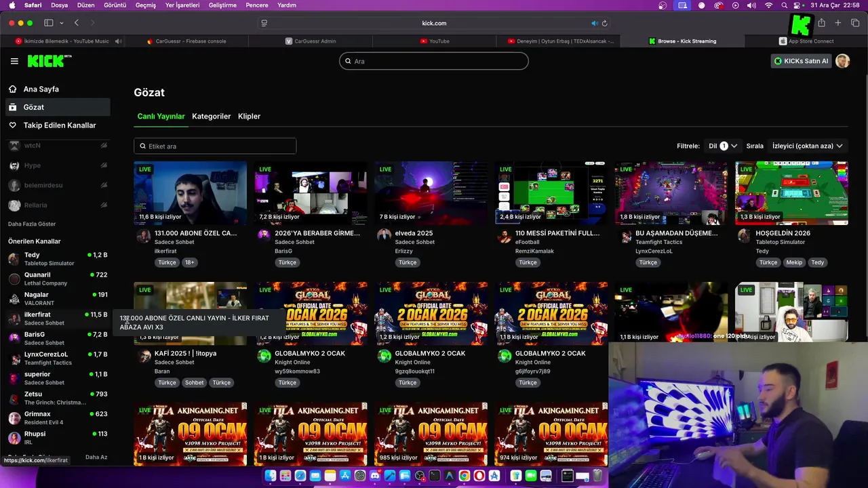Open Google Chrome from the Dock
The image size is (868, 488).
465,476
